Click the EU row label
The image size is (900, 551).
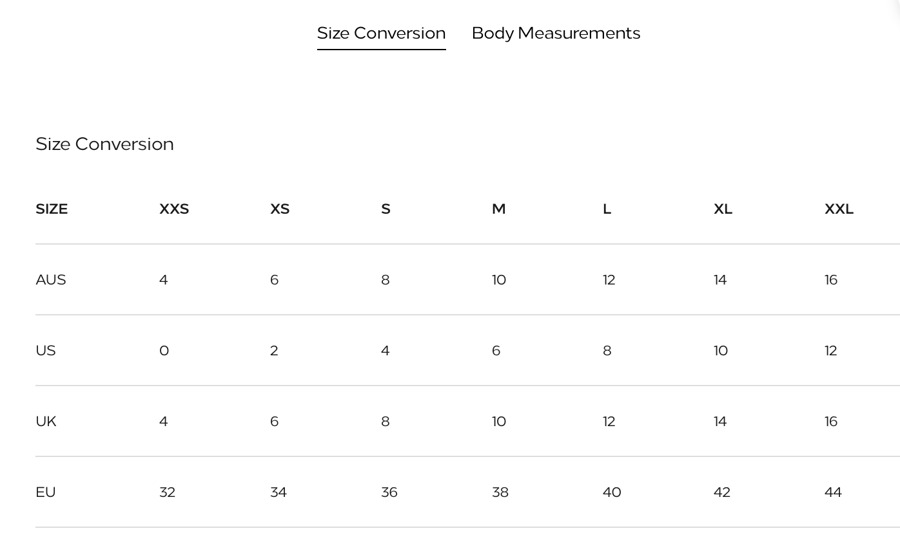click(x=46, y=492)
